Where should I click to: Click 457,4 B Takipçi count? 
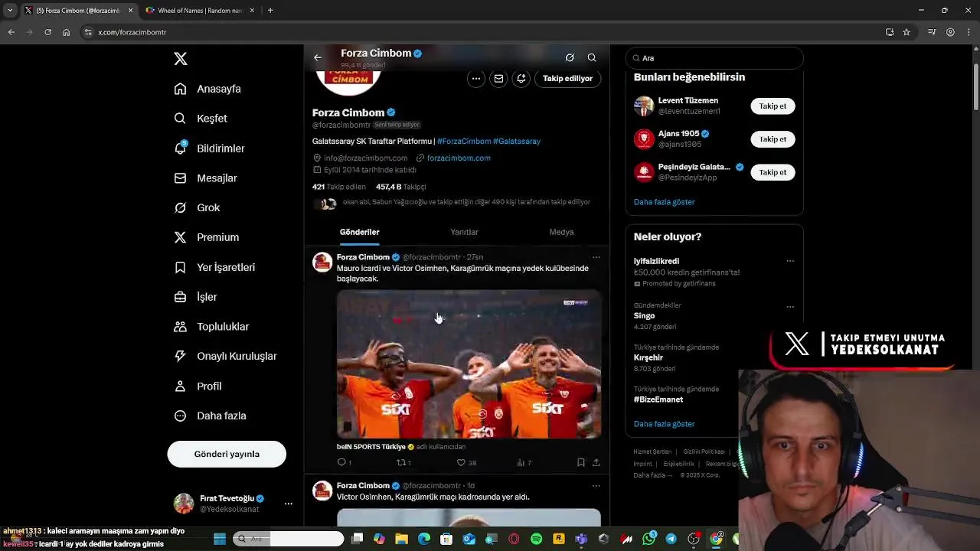(x=400, y=187)
